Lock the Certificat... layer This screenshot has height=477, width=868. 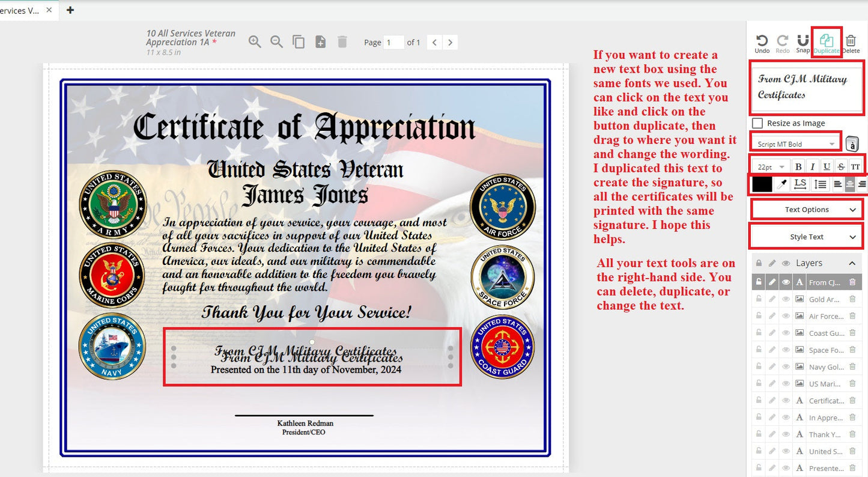(x=759, y=401)
